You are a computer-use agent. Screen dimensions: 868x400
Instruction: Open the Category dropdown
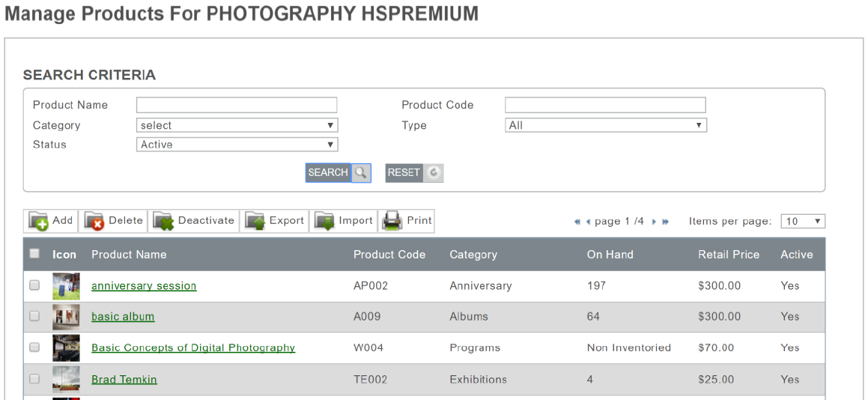237,125
